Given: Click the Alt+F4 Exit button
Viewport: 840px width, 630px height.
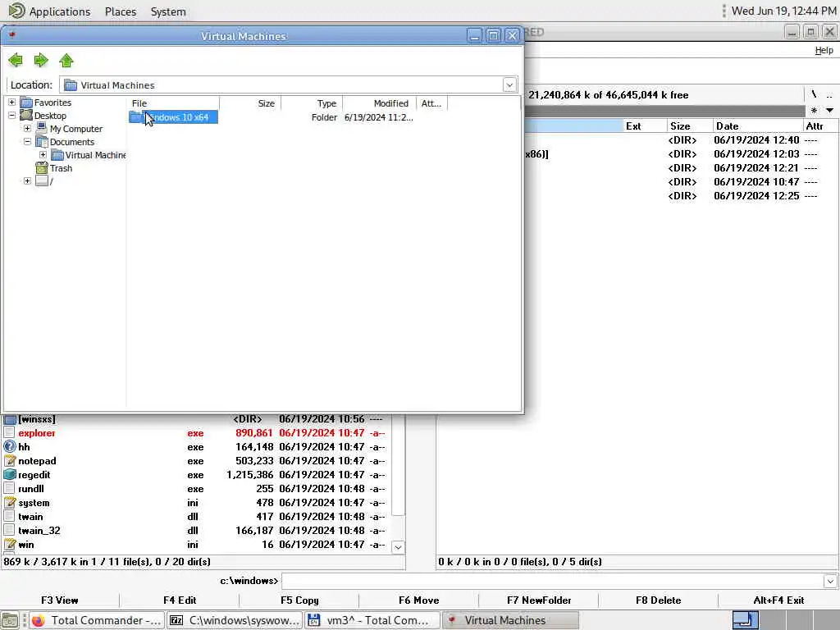Looking at the screenshot, I should (x=778, y=600).
